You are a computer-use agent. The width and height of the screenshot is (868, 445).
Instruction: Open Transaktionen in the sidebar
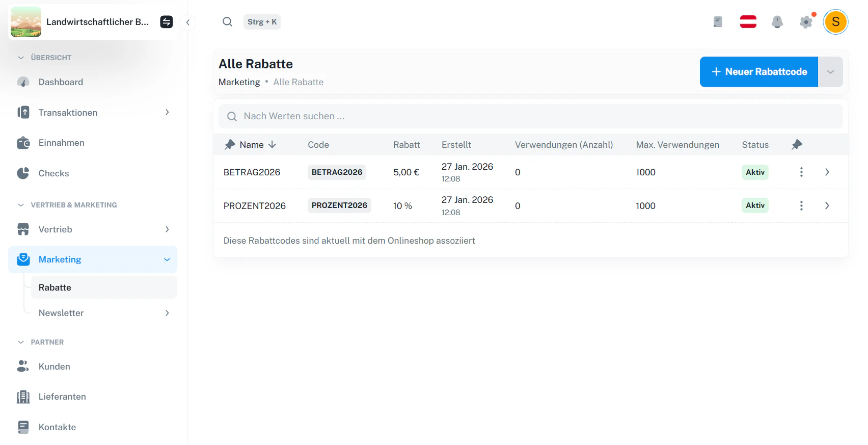[x=93, y=112]
